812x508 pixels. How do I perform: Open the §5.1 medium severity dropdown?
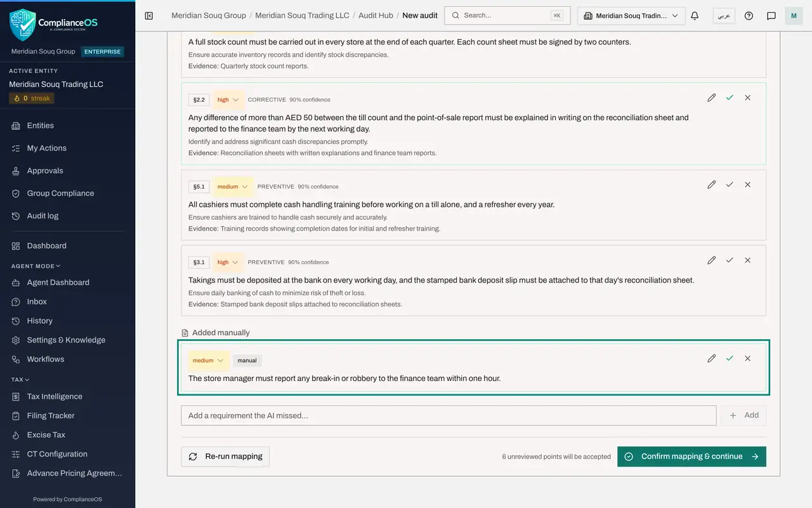[233, 187]
